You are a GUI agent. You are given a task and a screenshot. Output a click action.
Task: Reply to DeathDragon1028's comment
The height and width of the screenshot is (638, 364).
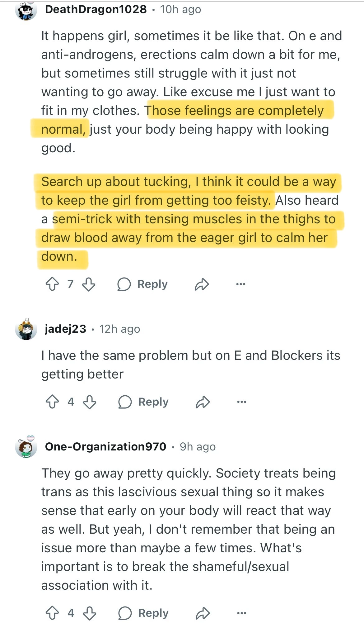pyautogui.click(x=142, y=284)
